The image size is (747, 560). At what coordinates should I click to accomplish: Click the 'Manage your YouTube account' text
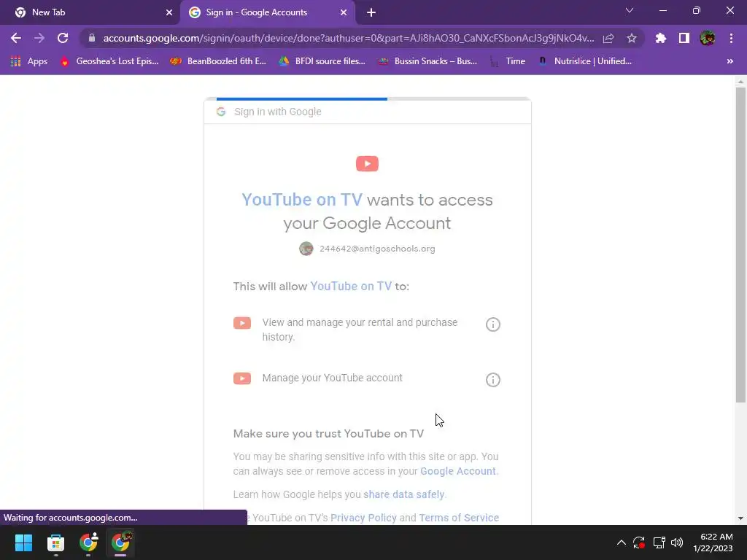tap(332, 378)
